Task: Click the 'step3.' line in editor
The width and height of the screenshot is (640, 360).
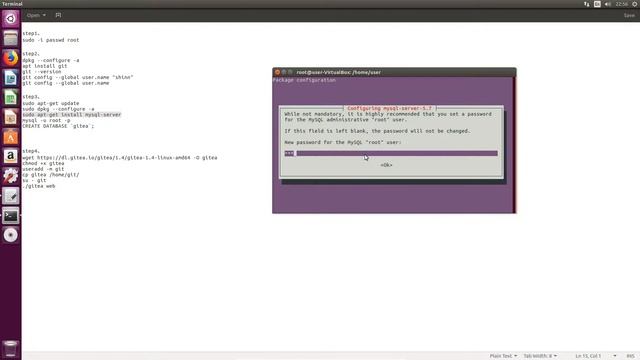Action: [31, 97]
